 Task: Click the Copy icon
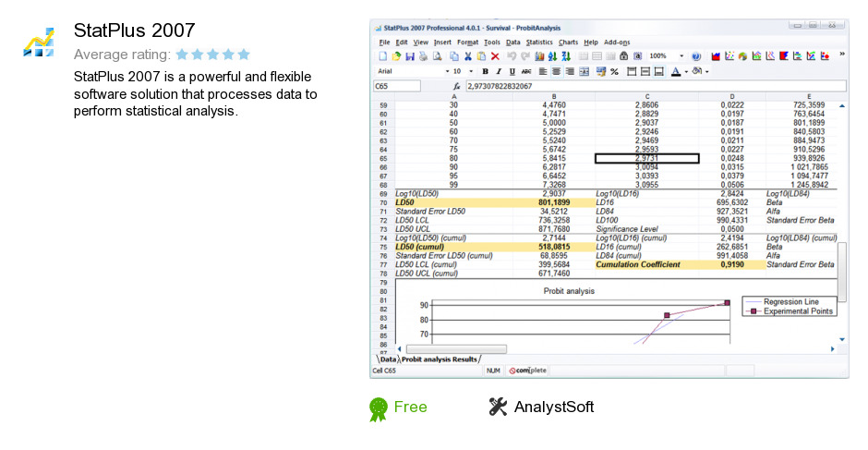[454, 56]
